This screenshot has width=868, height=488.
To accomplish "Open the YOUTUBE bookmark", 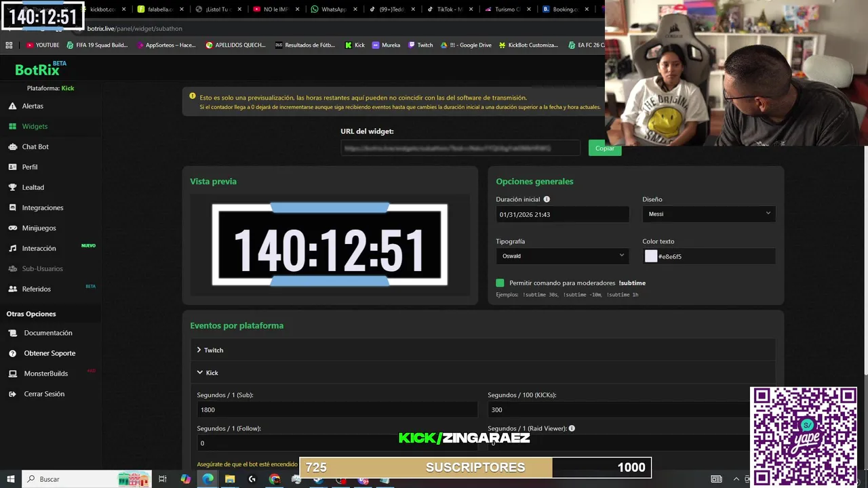I will (x=43, y=45).
